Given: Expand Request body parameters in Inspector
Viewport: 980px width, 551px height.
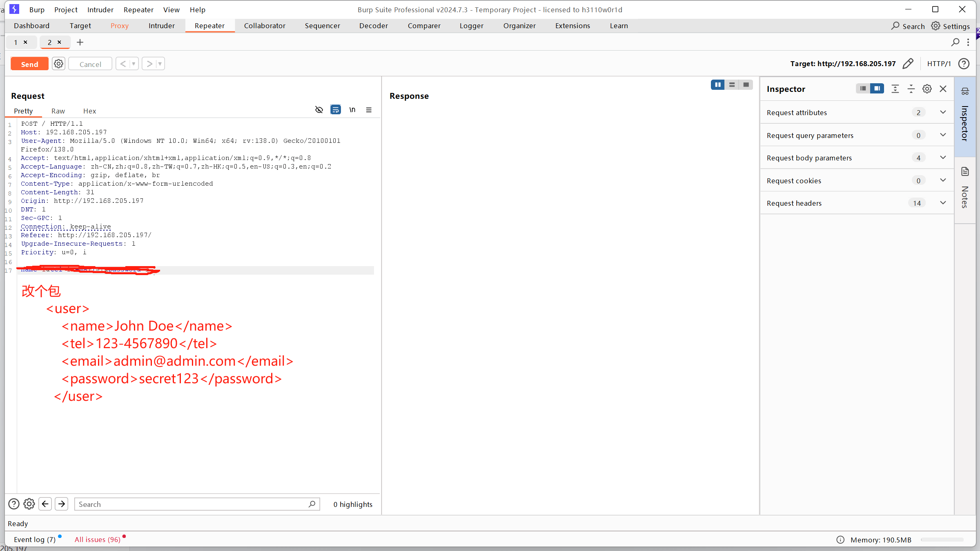Looking at the screenshot, I should (942, 158).
